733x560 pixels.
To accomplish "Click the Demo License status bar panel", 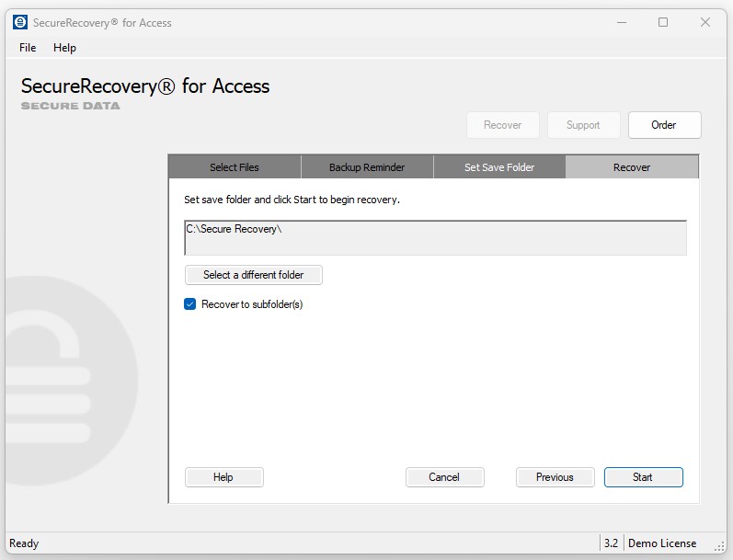I will [662, 543].
